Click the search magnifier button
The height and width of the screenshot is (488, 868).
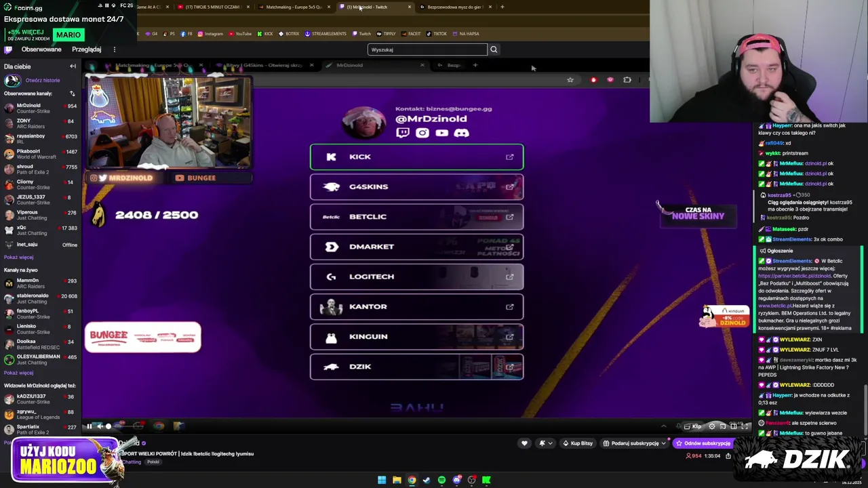(x=494, y=49)
